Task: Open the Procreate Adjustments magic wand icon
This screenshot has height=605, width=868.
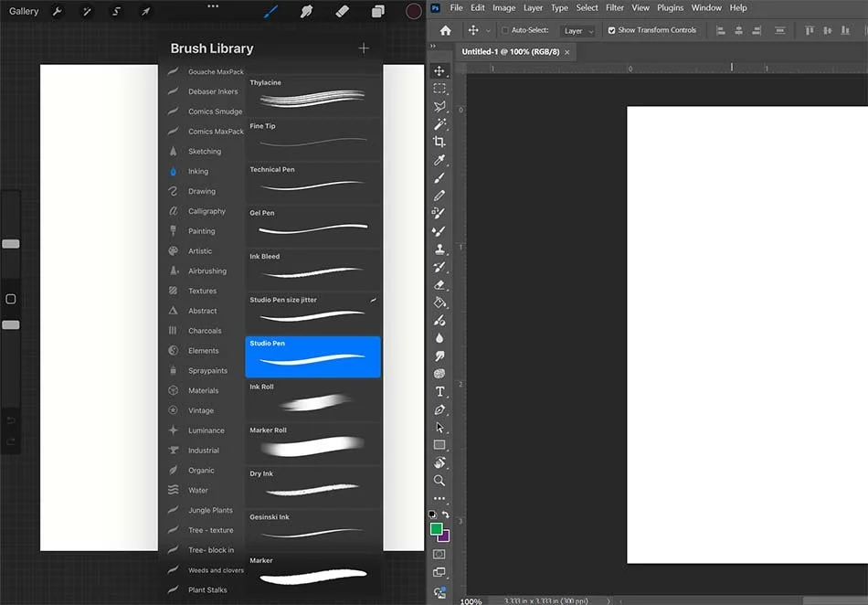Action: pyautogui.click(x=87, y=11)
